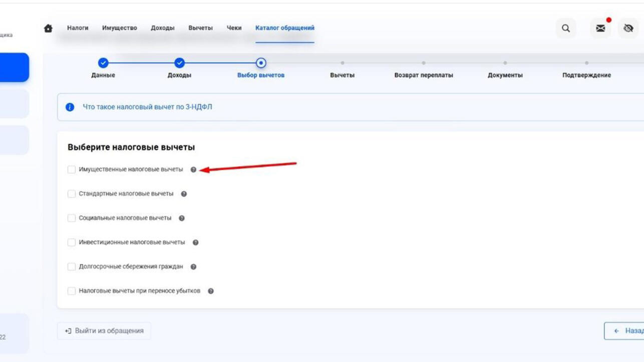Viewport: 644px width, 362px height.
Task: Click the Выйти из обращения button
Action: click(x=104, y=331)
